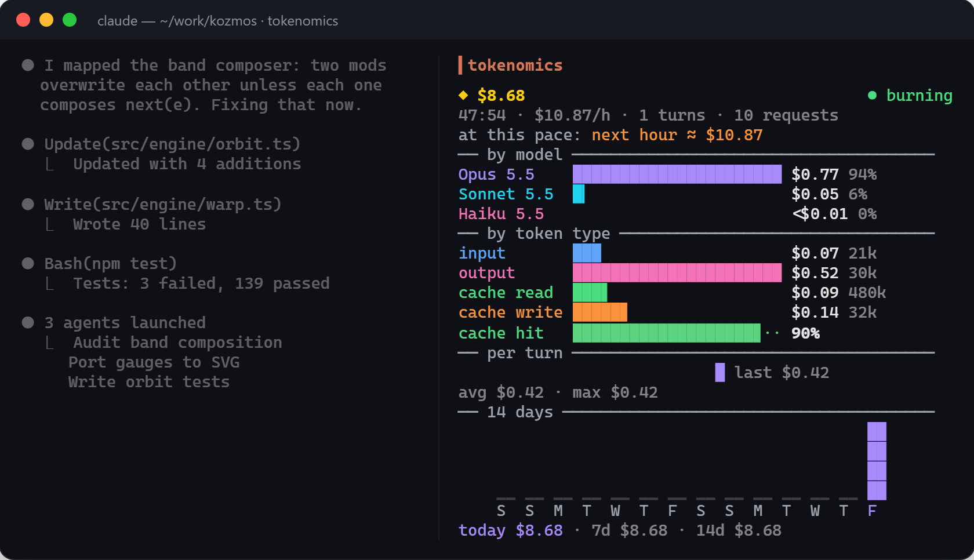The height and width of the screenshot is (560, 974).
Task: Click '7d $8.68' summary
Action: click(629, 530)
